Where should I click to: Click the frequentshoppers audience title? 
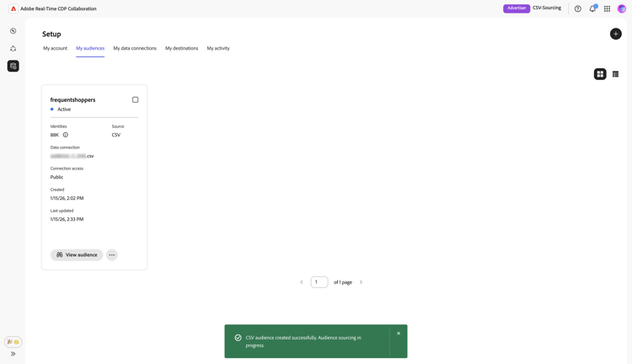73,99
